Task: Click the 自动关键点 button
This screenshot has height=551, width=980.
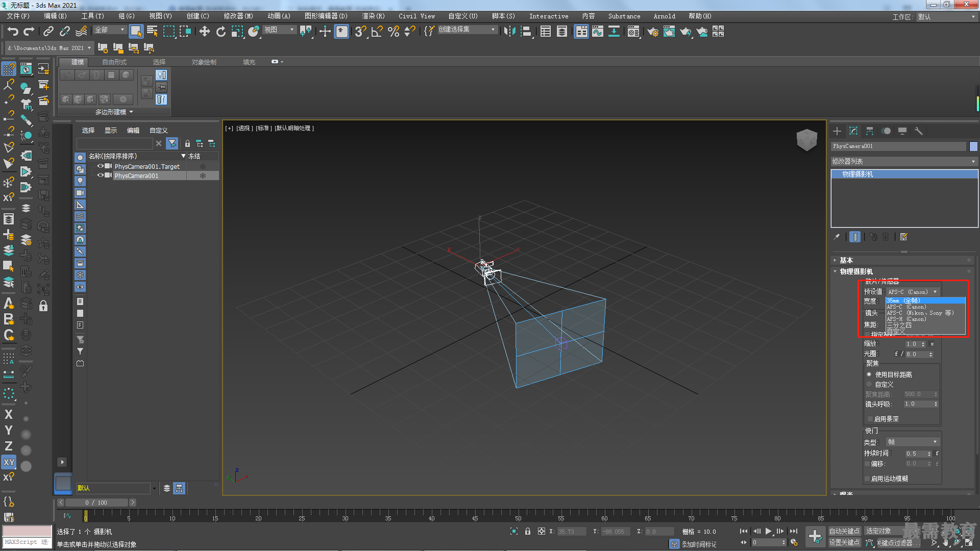Action: pyautogui.click(x=844, y=531)
